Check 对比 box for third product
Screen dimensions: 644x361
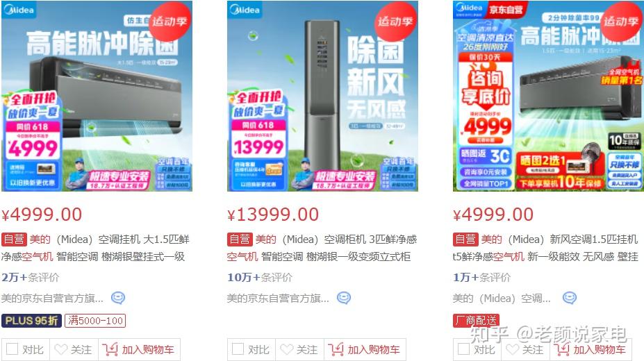(x=463, y=349)
